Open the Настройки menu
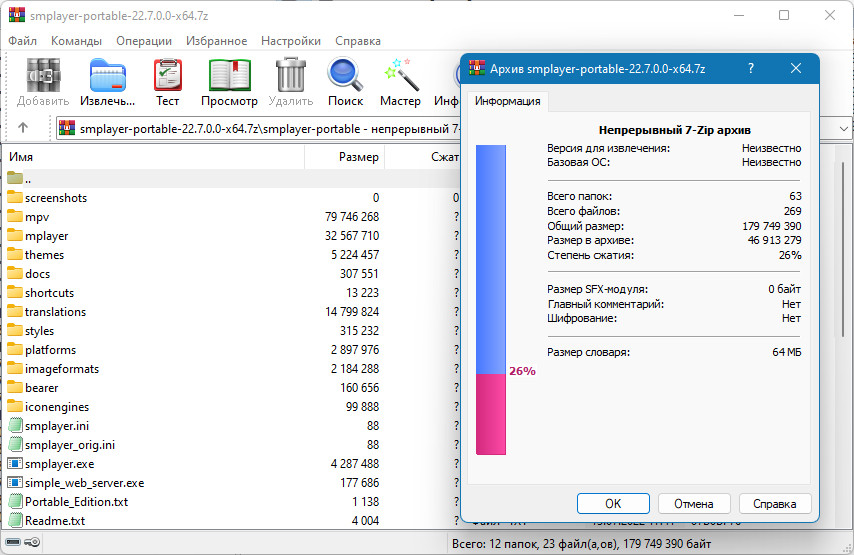The image size is (854, 555). point(291,41)
